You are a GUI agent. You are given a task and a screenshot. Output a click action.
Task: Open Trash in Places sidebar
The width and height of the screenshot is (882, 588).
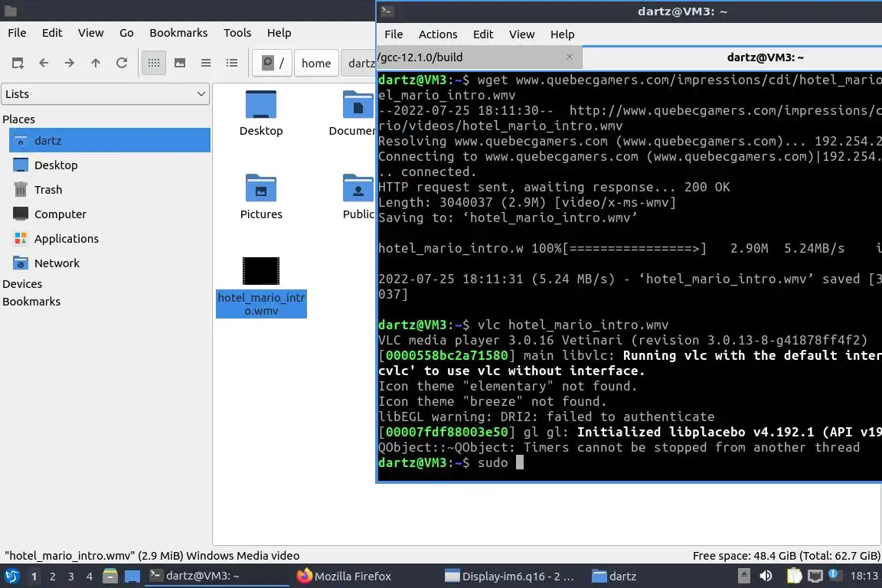click(109, 190)
